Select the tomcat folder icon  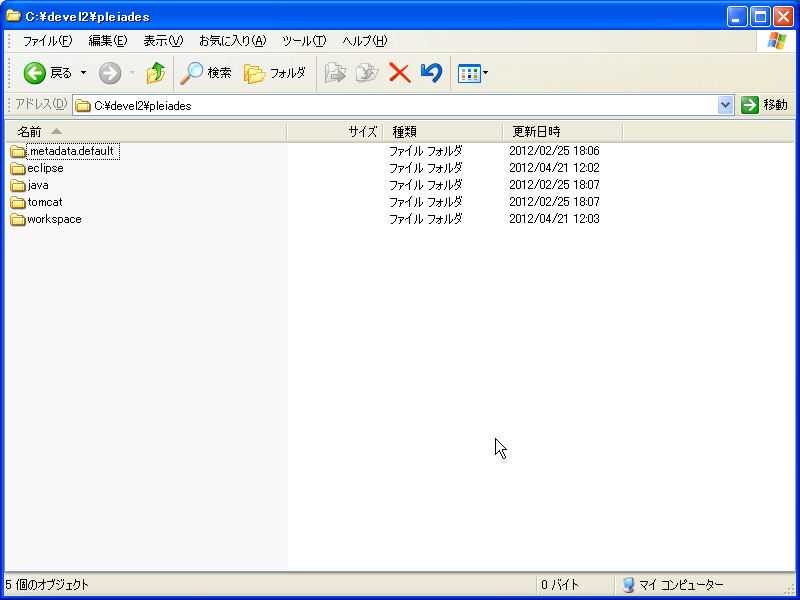(18, 203)
